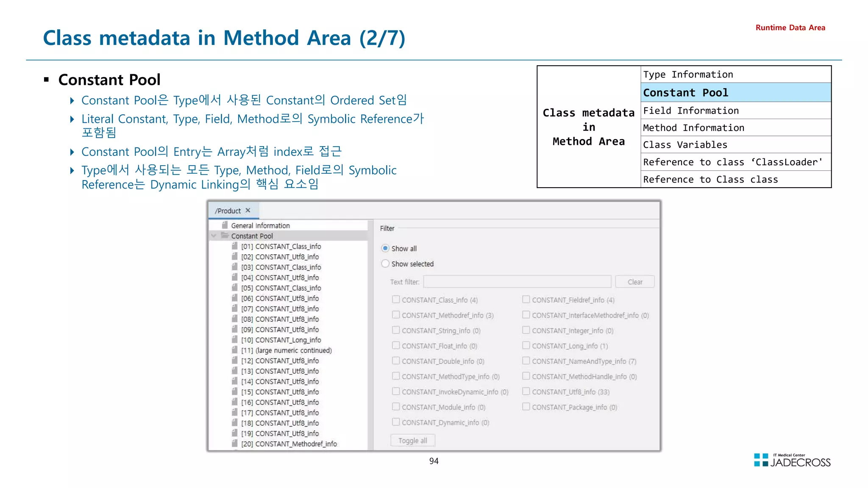Check CONSTANT_Float_info (0) checkbox
The width and height of the screenshot is (868, 488).
coord(396,345)
